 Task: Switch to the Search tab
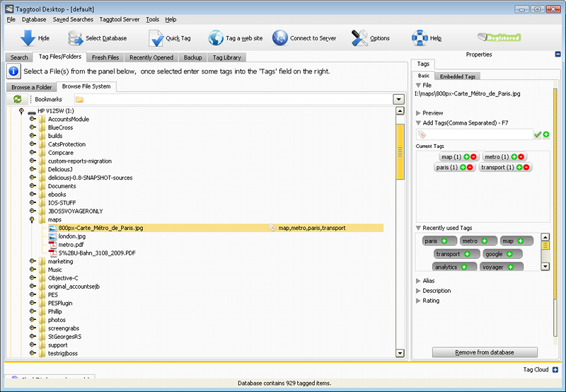[x=19, y=57]
